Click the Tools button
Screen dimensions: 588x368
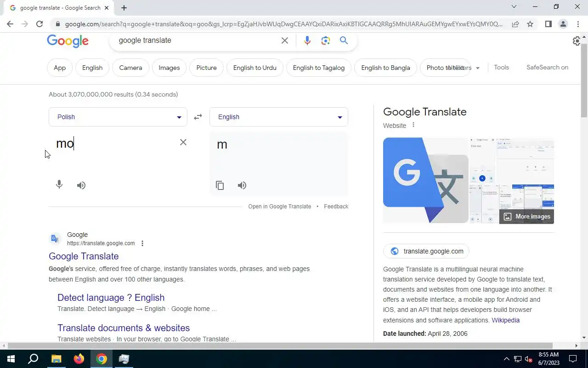(501, 67)
